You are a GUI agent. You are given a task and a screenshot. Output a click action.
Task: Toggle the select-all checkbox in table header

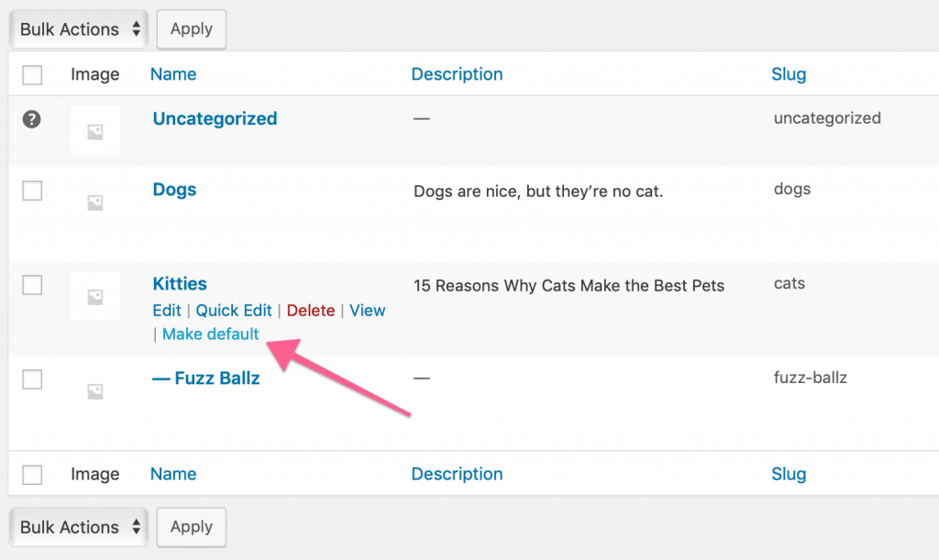tap(32, 74)
